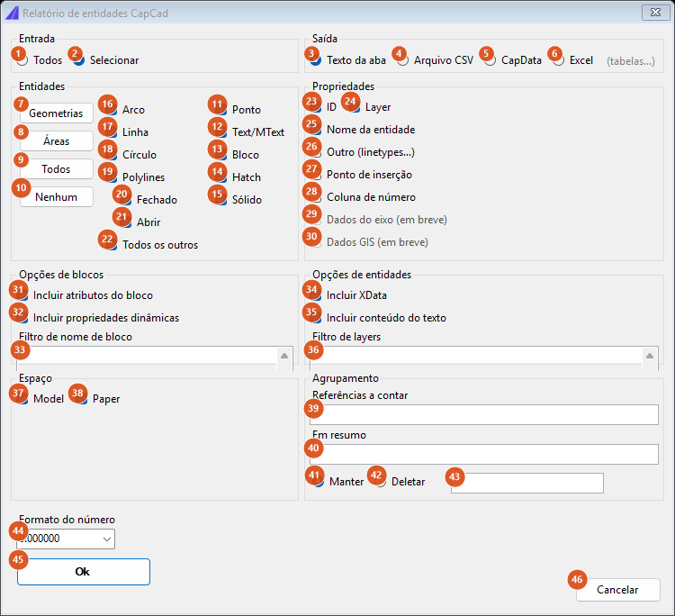675x616 pixels.
Task: Choose the Selecionar input option
Action: click(79, 60)
